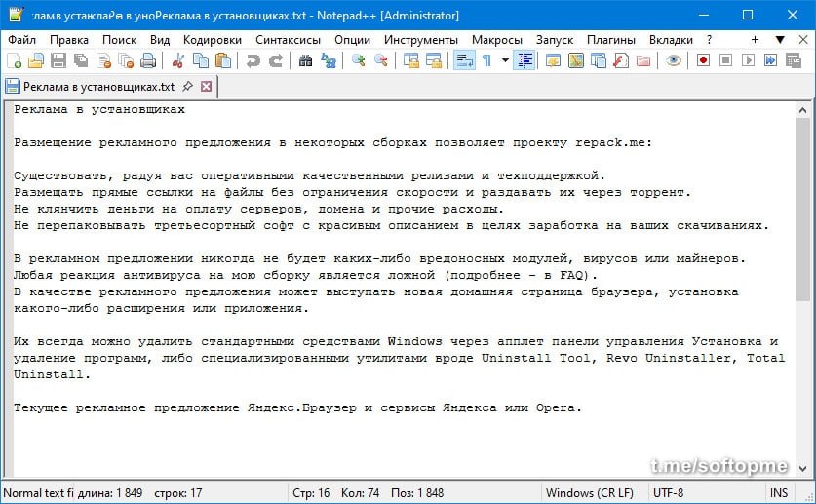Create a new document with the New icon
816x504 pixels.
tap(14, 60)
